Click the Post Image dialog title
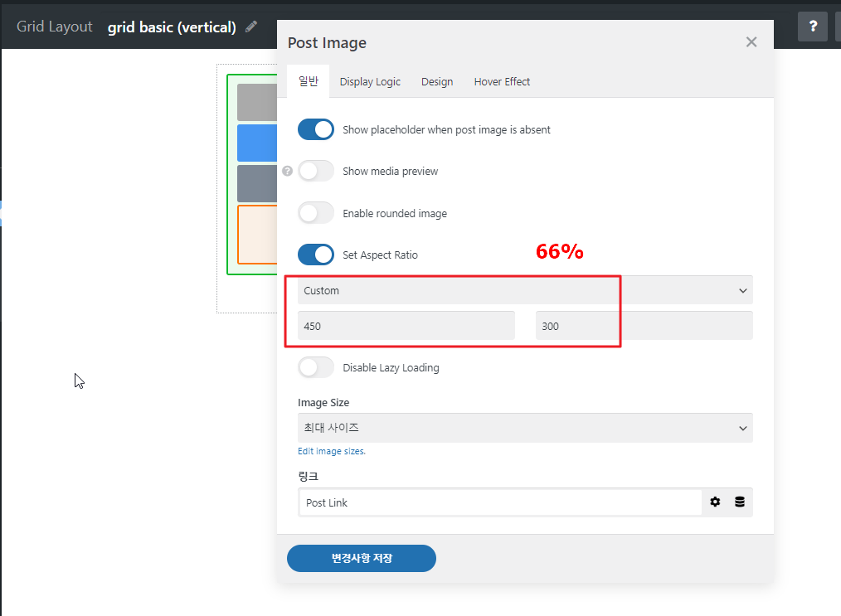The width and height of the screenshot is (841, 616). tap(327, 42)
